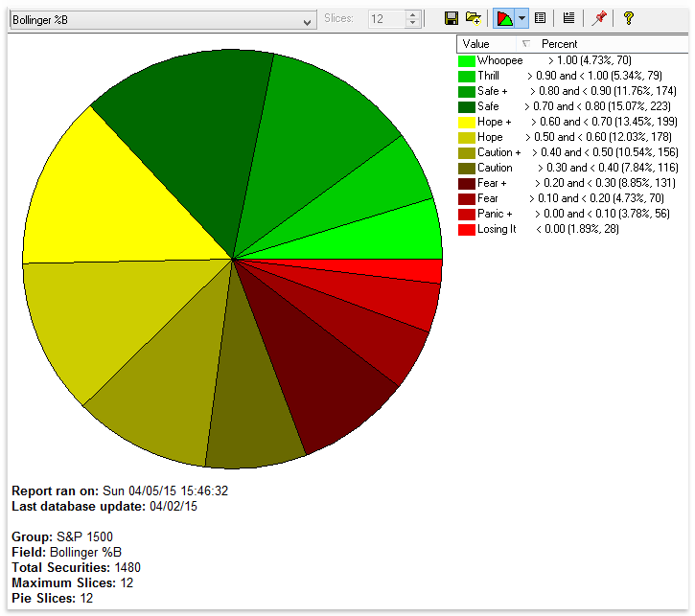Click the open folder with plus icon
The image size is (695, 616).
(473, 18)
